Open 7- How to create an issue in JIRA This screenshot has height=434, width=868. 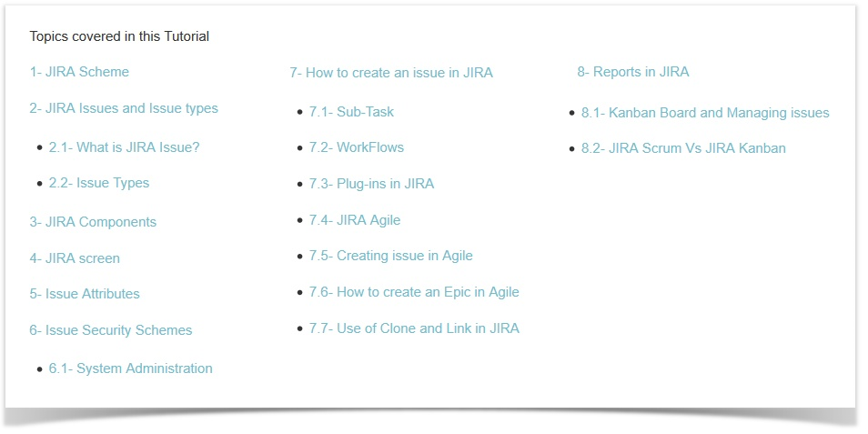391,73
